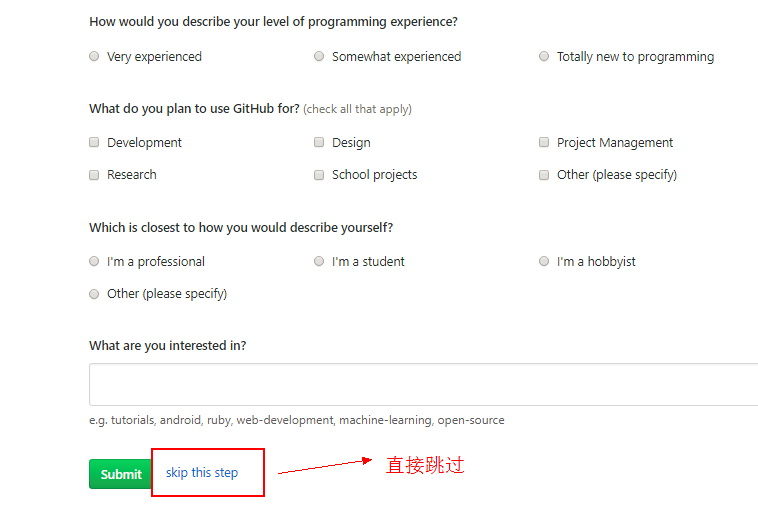Viewport: 758px width, 522px height.
Task: Select Totally new to programming option
Action: pyautogui.click(x=544, y=57)
